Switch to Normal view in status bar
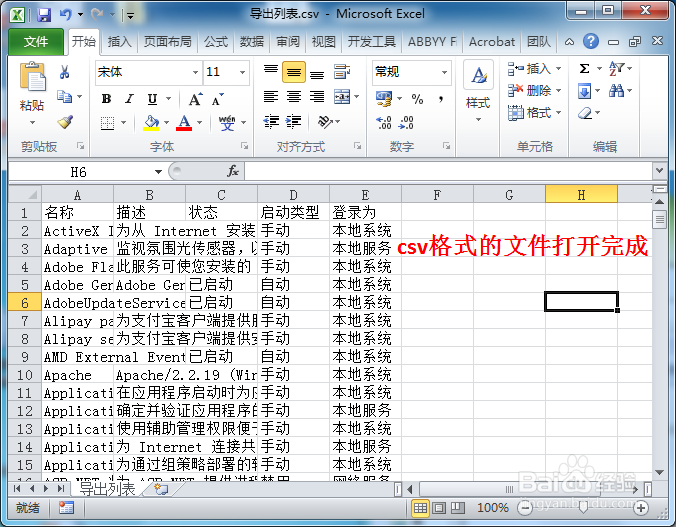676x527 pixels. (x=420, y=508)
